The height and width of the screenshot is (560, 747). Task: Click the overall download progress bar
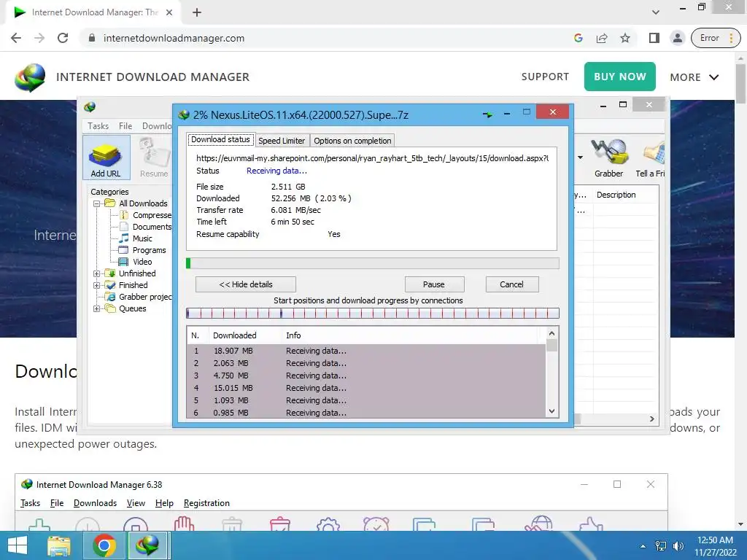pos(373,263)
